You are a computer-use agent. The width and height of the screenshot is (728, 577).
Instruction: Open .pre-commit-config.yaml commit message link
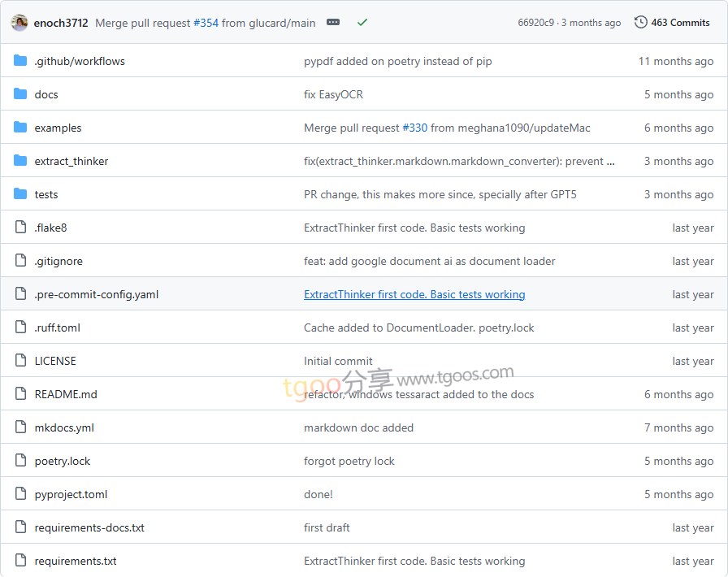coord(414,294)
